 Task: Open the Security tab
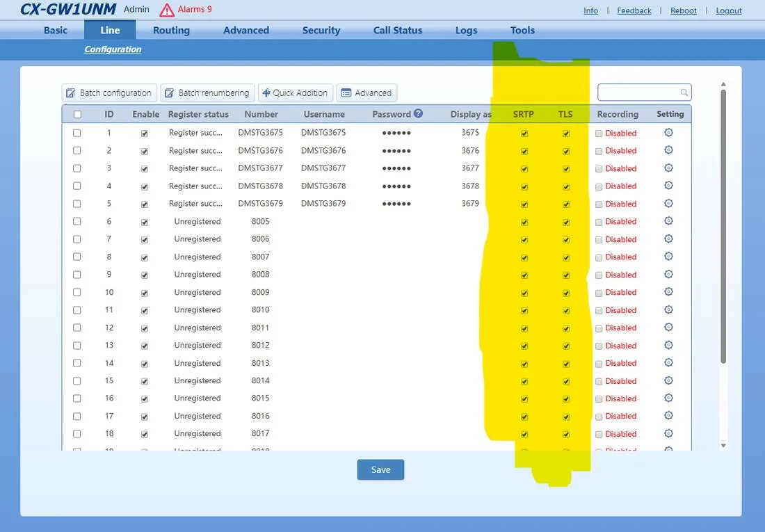click(321, 31)
